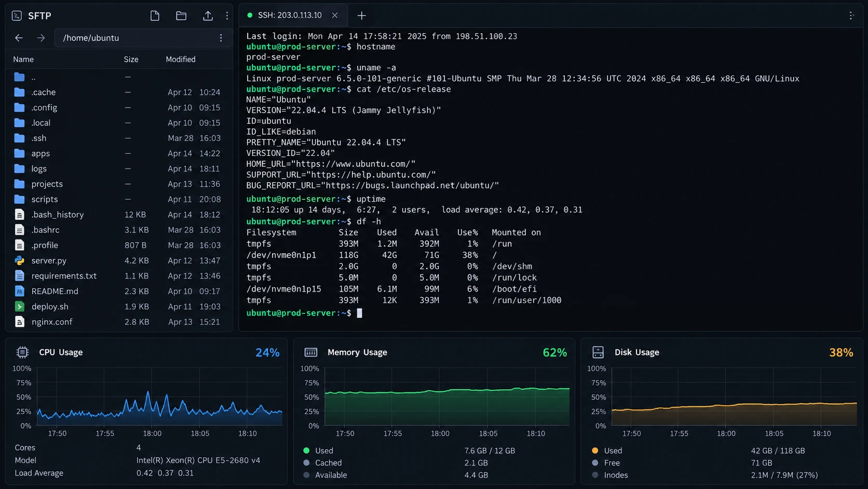The image size is (868, 489).
Task: Select the deploy.sh script icon
Action: 19,307
